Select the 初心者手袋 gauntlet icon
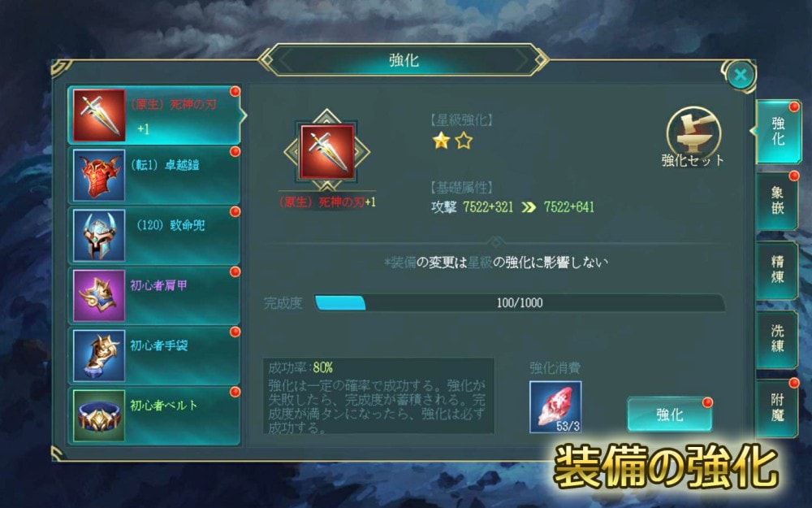Viewport: 812px width, 508px height. coord(99,356)
